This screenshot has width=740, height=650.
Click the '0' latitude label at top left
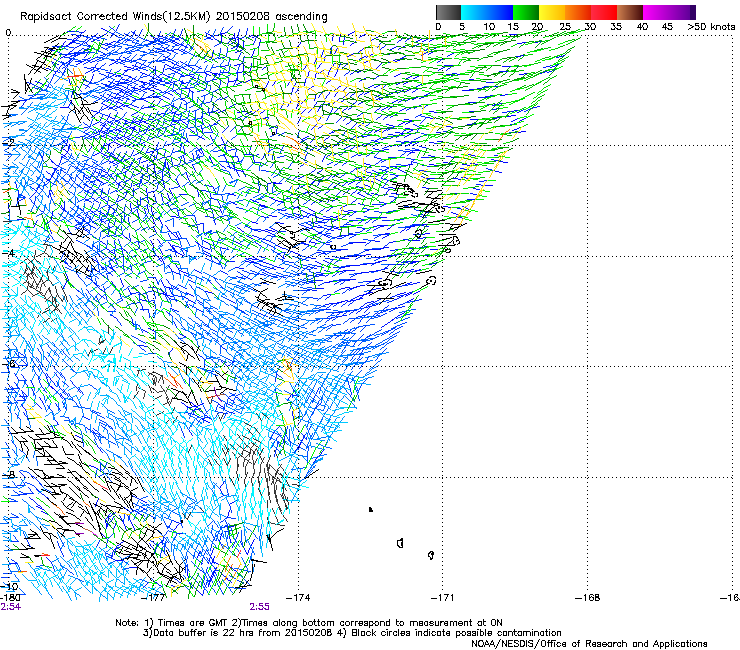pyautogui.click(x=8, y=33)
